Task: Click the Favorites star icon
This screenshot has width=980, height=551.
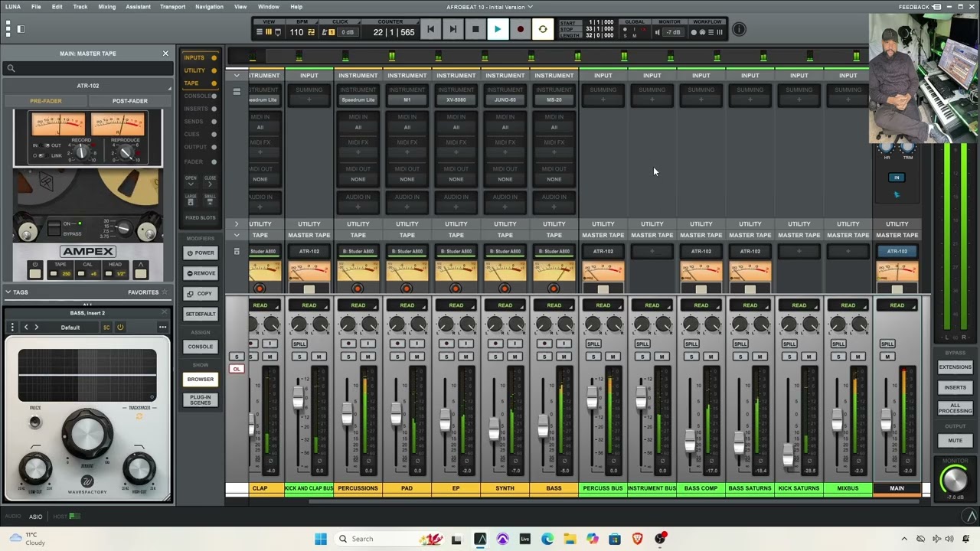Action: click(164, 292)
